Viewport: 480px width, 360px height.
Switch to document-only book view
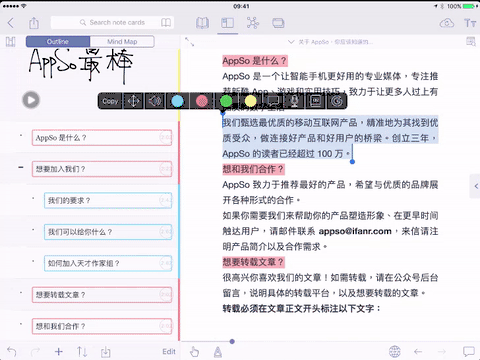click(x=202, y=23)
